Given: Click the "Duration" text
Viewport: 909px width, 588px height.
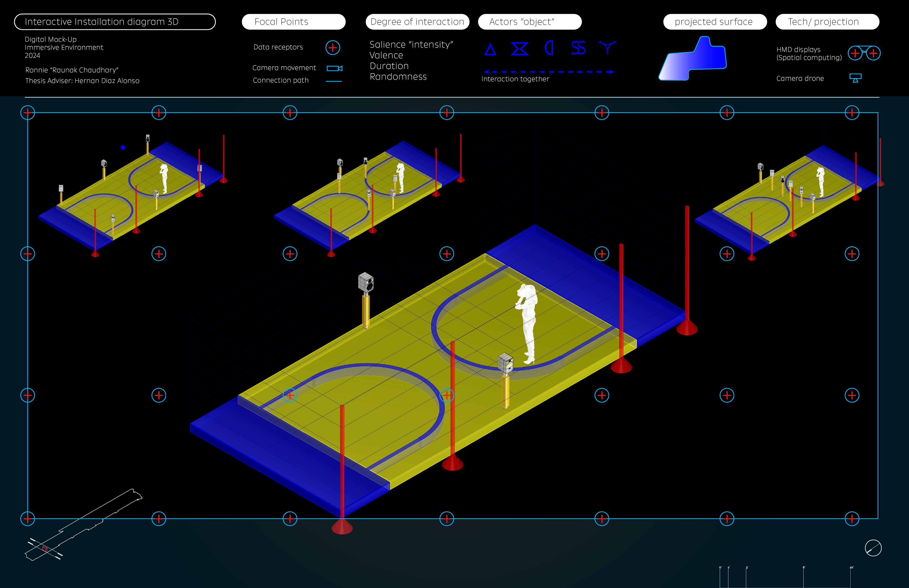Looking at the screenshot, I should coord(389,66).
